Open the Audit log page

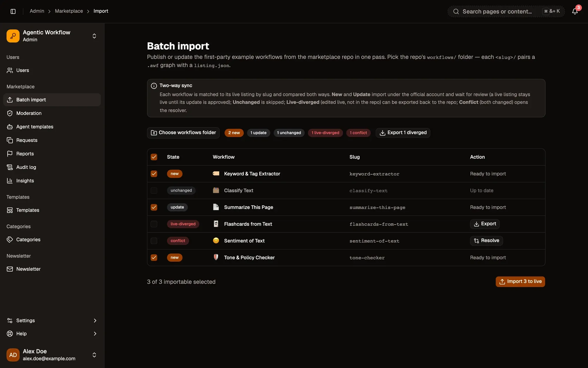tap(52, 167)
